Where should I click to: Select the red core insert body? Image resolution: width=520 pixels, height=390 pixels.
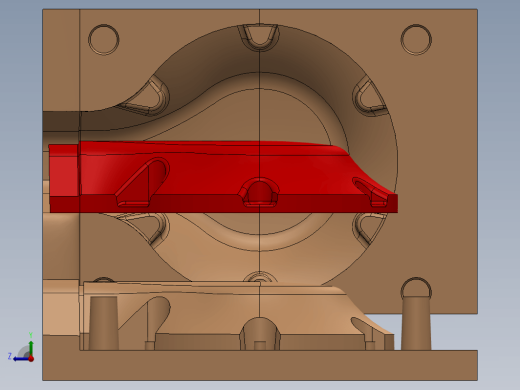click(x=223, y=177)
